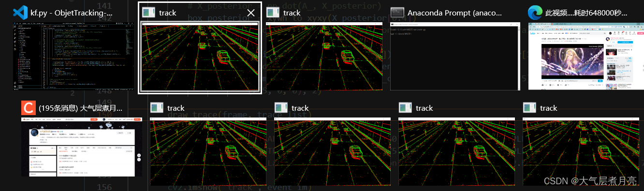The image size is (644, 191).
Task: Select the '(195条消息) 大气层煮月' title
Action: click(x=81, y=108)
